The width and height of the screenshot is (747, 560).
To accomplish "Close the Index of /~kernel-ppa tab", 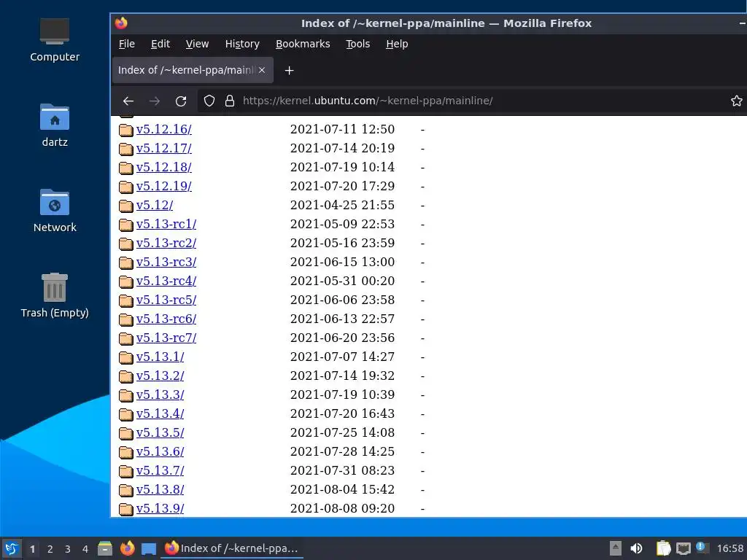I will tap(262, 70).
